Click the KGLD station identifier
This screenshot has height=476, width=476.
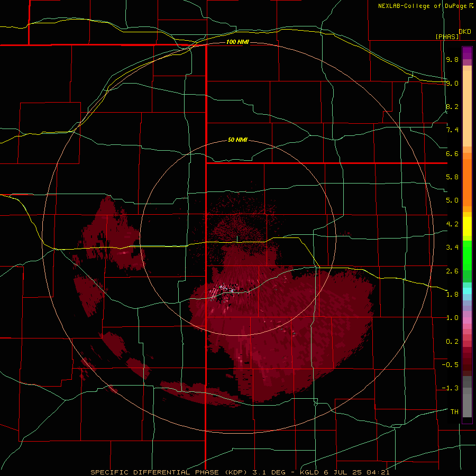click(x=310, y=472)
